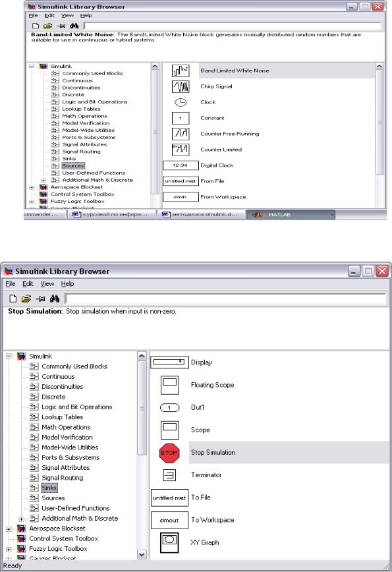Select User-Defined Functions in lower window

coord(76,508)
